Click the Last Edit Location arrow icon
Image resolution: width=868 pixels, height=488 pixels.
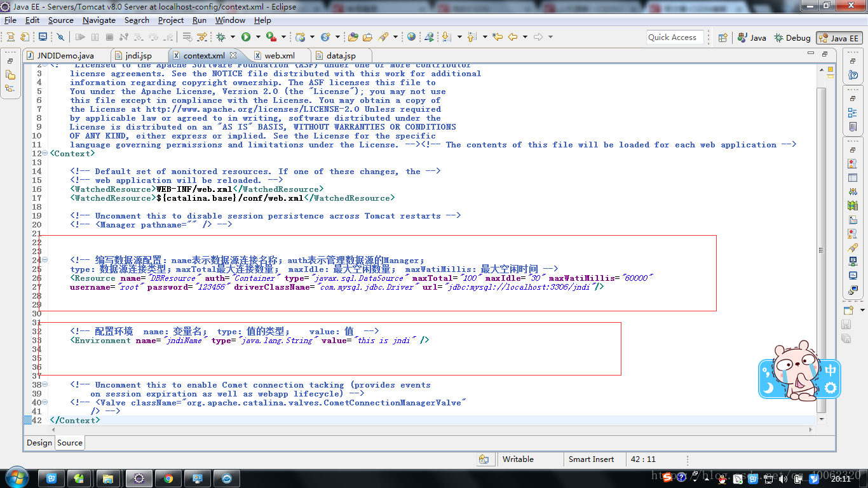tap(498, 37)
